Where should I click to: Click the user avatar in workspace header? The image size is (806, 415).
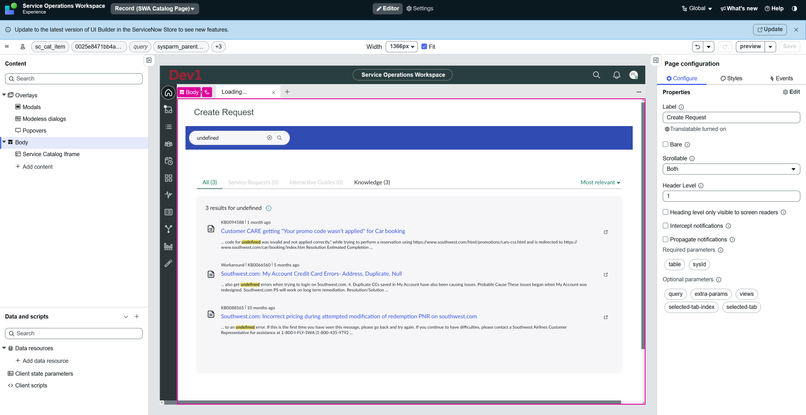(x=634, y=75)
